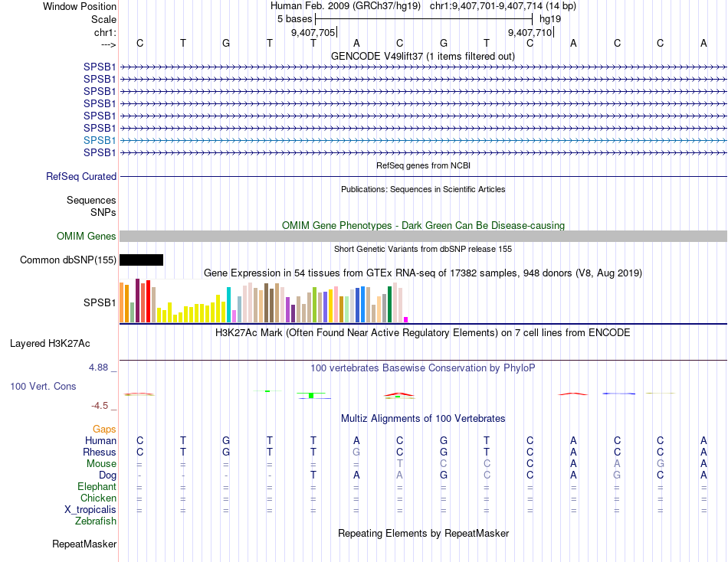Screen dimensions: 728x562
Task: Open the GENCODE V49lift37 track title
Action: pyautogui.click(x=423, y=56)
